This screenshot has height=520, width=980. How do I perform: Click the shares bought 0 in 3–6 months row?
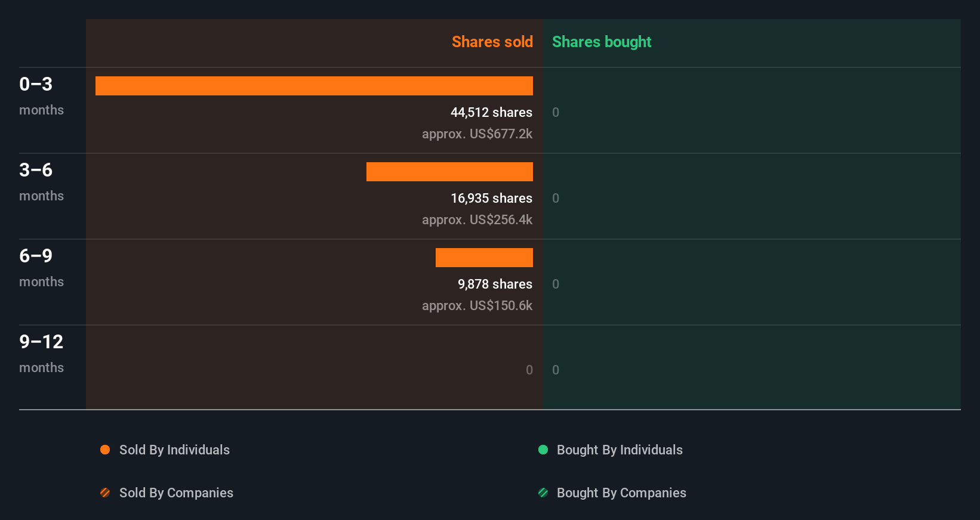point(556,198)
